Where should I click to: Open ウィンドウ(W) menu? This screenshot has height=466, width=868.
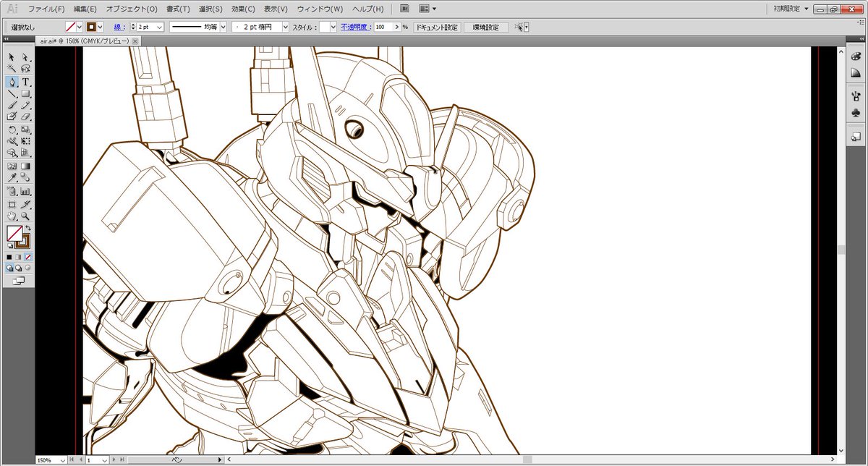click(x=320, y=9)
